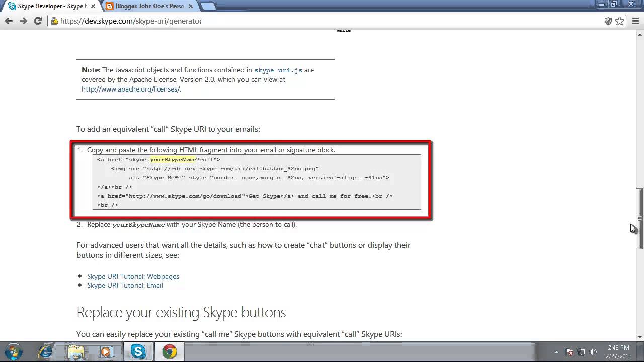This screenshot has height=362, width=644.
Task: Click the Action Center flag tray icon
Action: pos(569,352)
